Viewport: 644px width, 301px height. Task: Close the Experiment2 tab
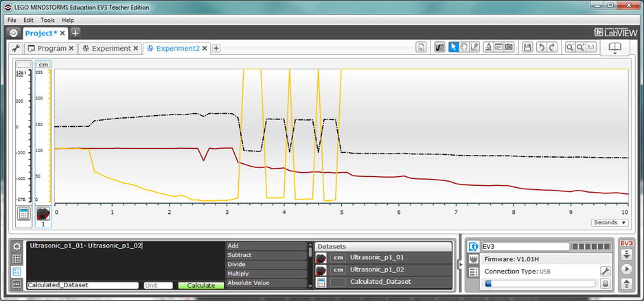point(204,49)
